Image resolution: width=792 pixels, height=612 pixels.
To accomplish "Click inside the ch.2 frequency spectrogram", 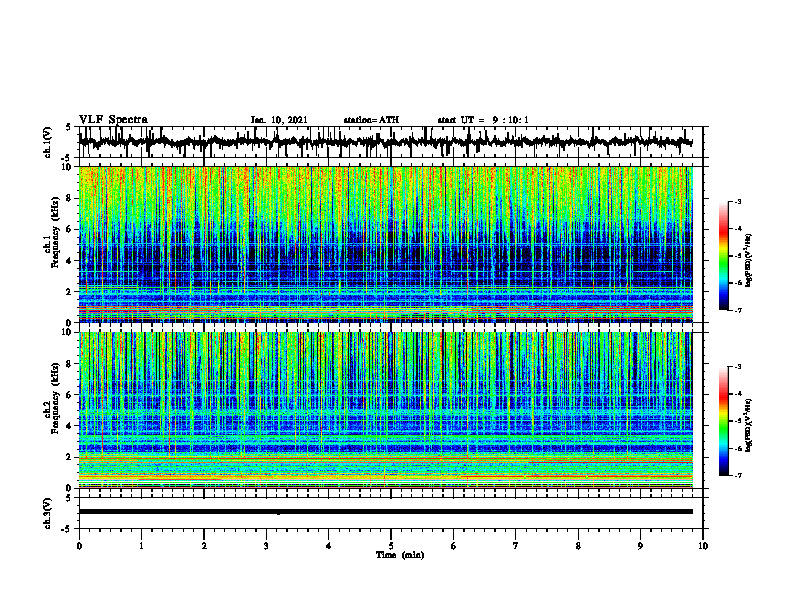I will (x=385, y=410).
